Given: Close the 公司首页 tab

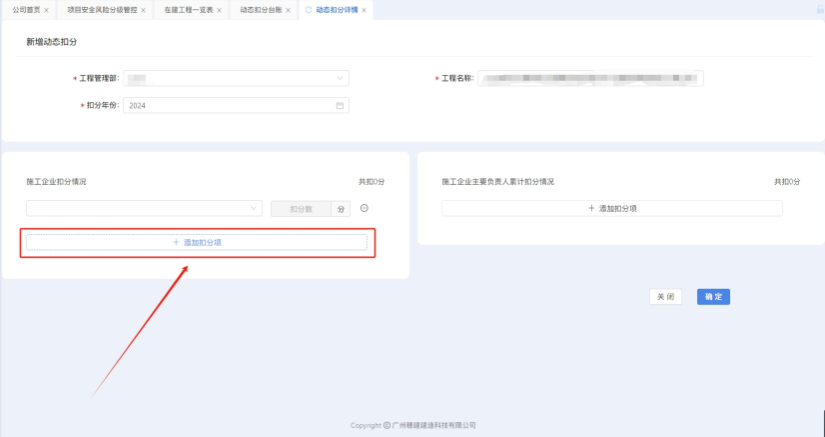Looking at the screenshot, I should click(x=48, y=10).
